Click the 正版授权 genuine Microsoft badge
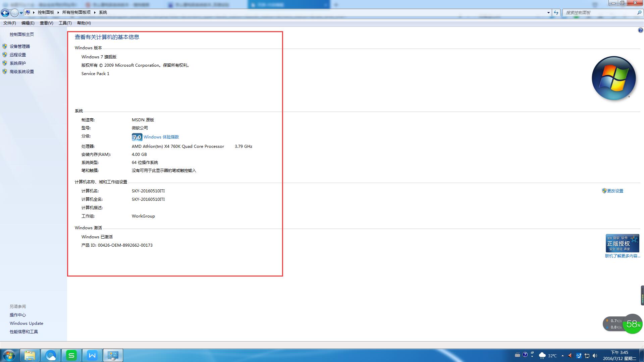Screen dimensions: 644x362 623,243
